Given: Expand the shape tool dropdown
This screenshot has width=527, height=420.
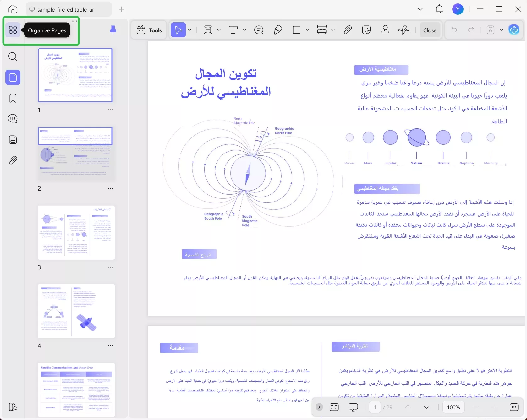Looking at the screenshot, I should (x=307, y=30).
